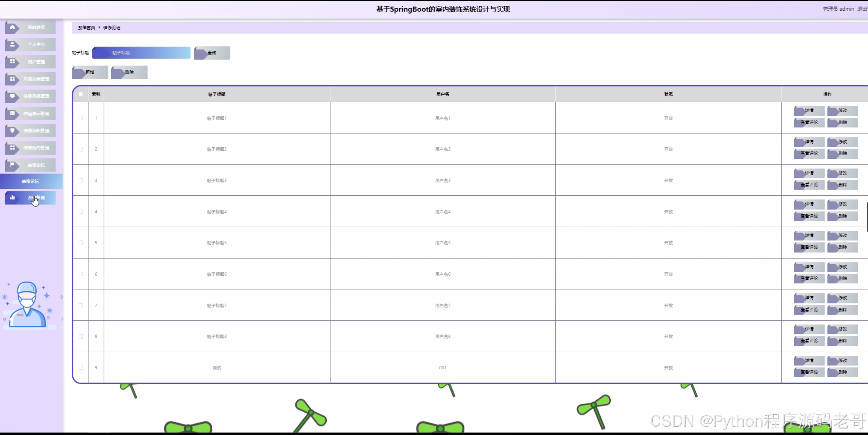This screenshot has width=868, height=435.
Task: Toggle the select-all checkbox in table header
Action: [x=81, y=94]
